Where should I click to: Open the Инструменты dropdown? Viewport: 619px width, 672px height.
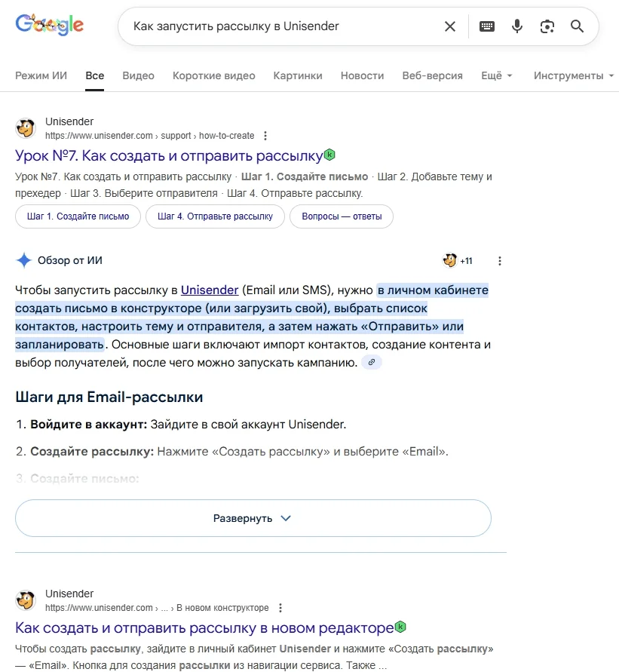[573, 75]
